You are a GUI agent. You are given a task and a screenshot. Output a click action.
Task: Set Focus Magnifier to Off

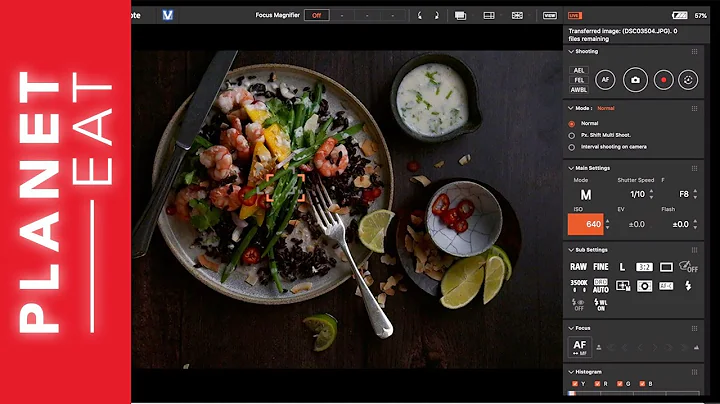[x=316, y=16]
